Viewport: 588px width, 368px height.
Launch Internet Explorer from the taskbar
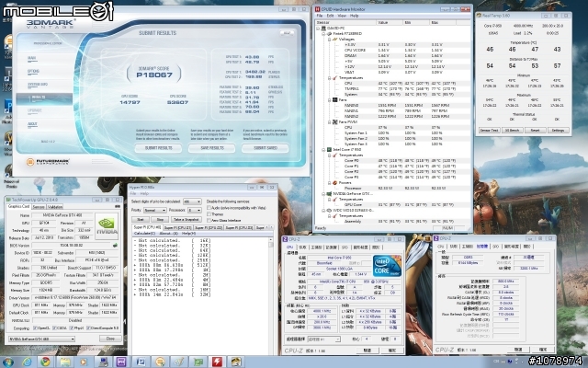click(27, 362)
